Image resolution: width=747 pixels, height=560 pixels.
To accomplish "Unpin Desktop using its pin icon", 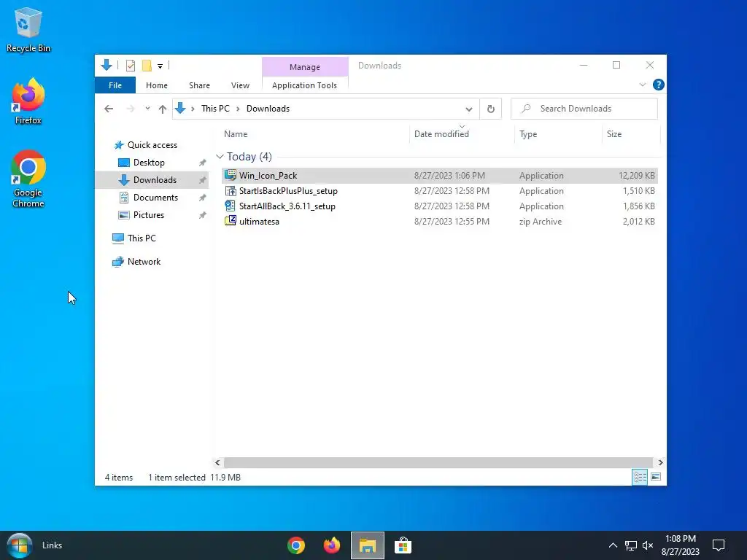I will coord(203,163).
